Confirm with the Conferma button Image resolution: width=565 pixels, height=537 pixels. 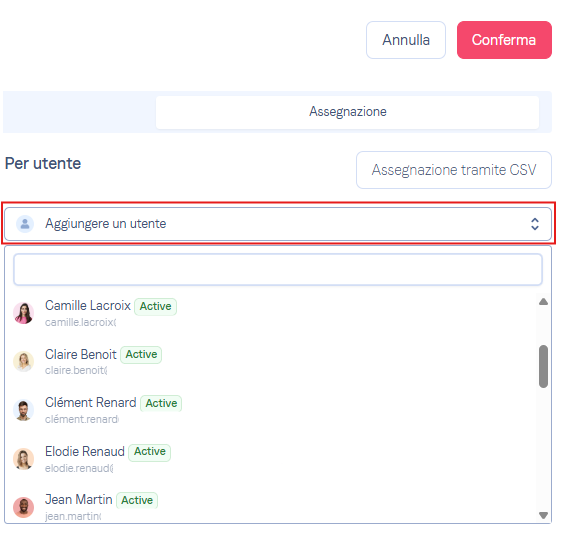coord(504,40)
